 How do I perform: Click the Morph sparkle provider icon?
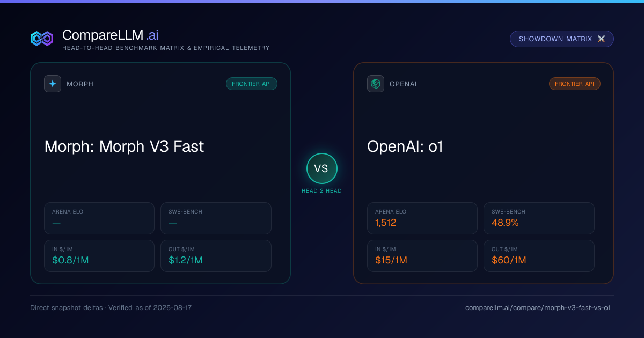tap(53, 84)
